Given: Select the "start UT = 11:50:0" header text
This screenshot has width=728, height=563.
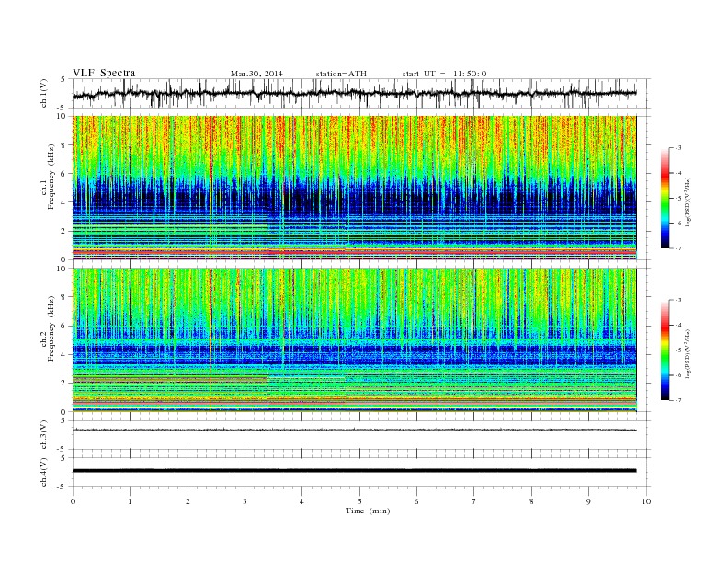Looking at the screenshot, I should (444, 74).
